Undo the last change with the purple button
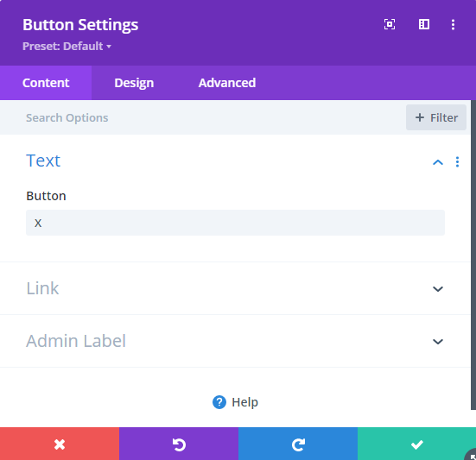 (179, 444)
